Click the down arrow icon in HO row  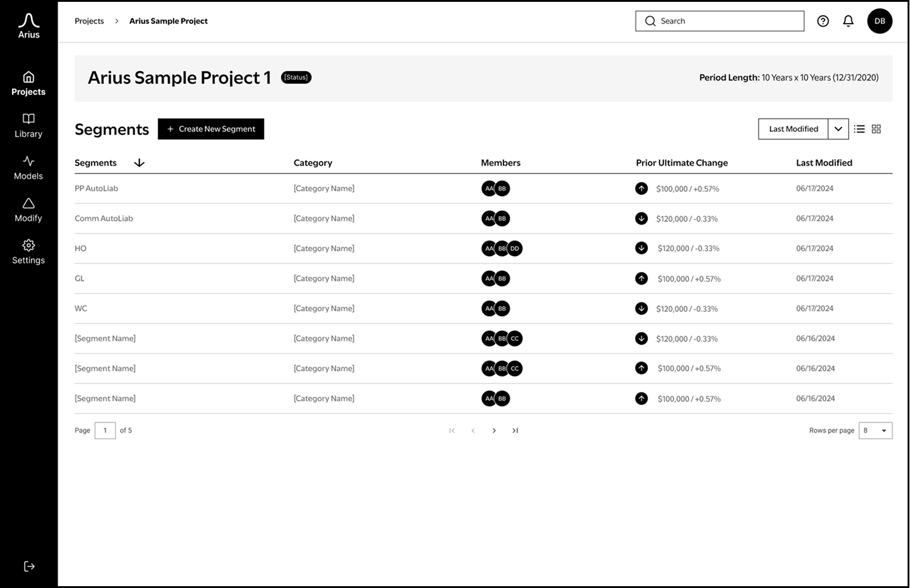coord(641,248)
